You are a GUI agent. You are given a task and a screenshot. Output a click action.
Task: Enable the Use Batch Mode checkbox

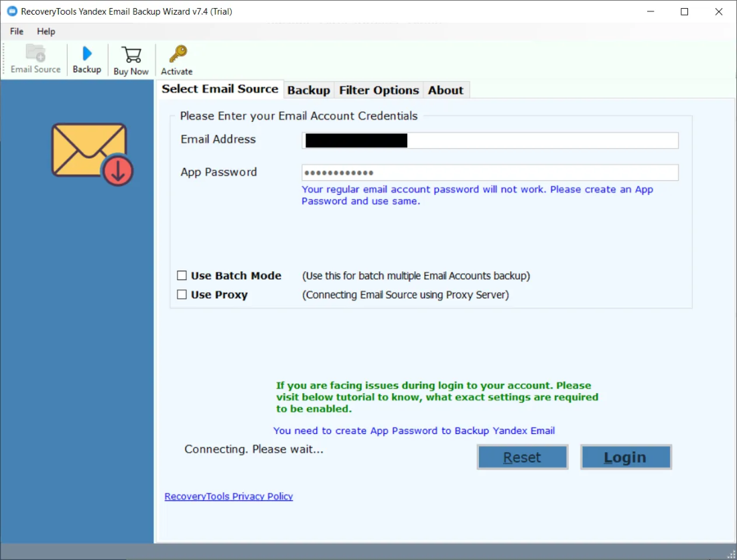pos(182,275)
